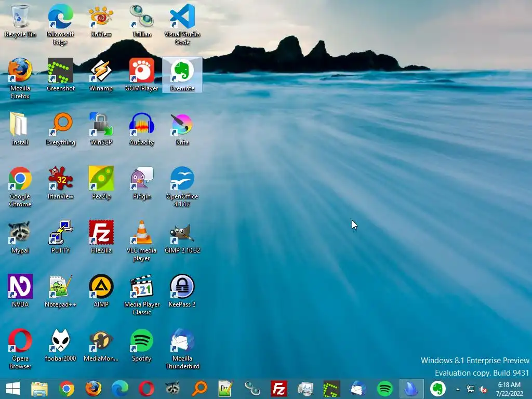The height and width of the screenshot is (399, 532).
Task: Click the highlighted Evernote desktop icon
Action: coord(182,75)
